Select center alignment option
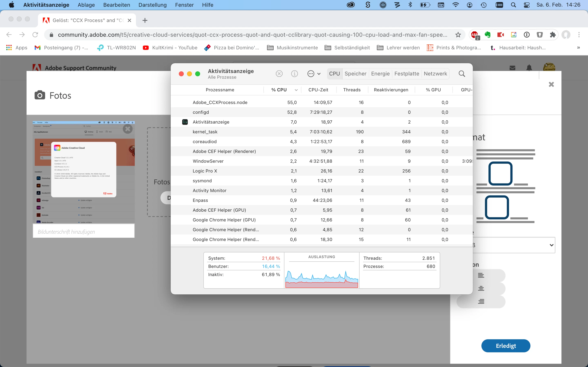 tap(481, 289)
